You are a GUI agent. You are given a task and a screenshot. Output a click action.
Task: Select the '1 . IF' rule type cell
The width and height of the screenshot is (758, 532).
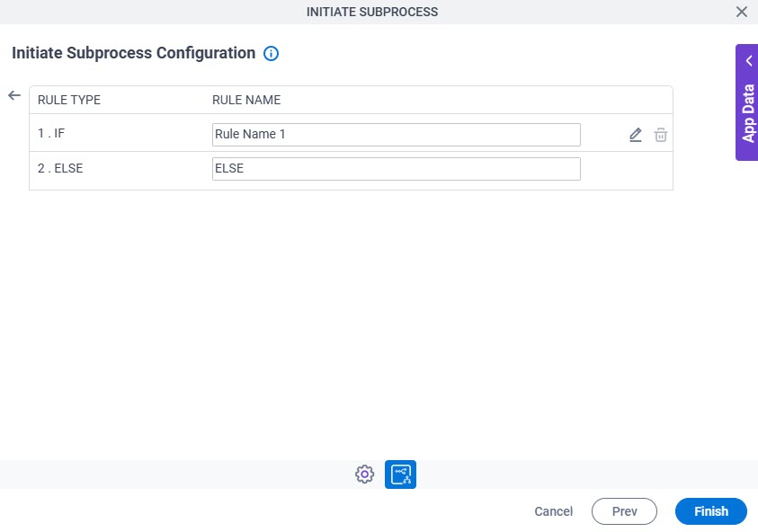[51, 133]
